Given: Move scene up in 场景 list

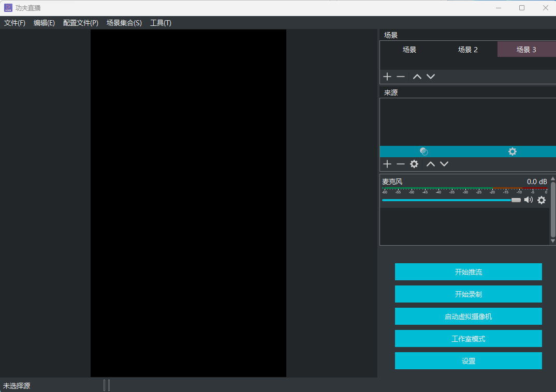Looking at the screenshot, I should [417, 77].
